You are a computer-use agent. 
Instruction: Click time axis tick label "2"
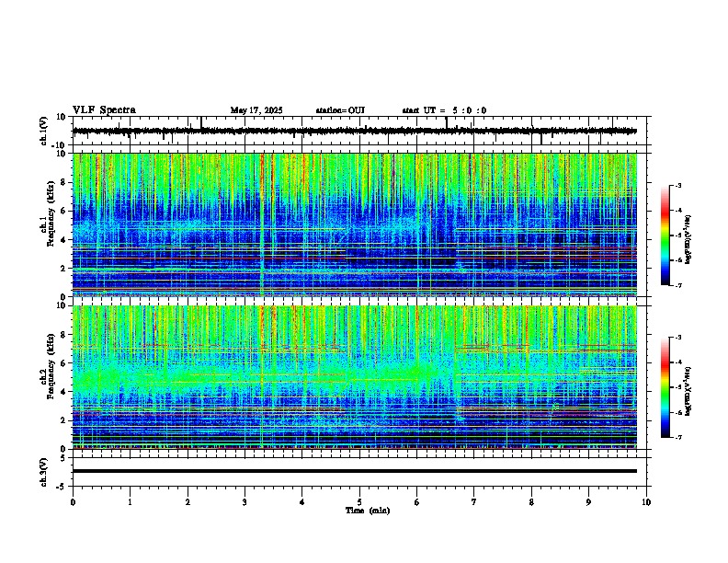pyautogui.click(x=188, y=502)
